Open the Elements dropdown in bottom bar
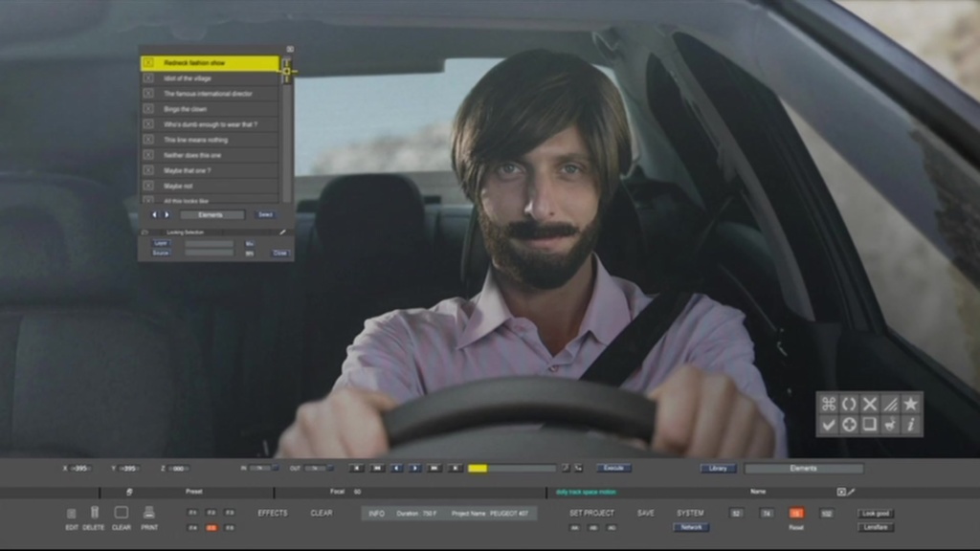The width and height of the screenshot is (980, 551). click(x=804, y=468)
